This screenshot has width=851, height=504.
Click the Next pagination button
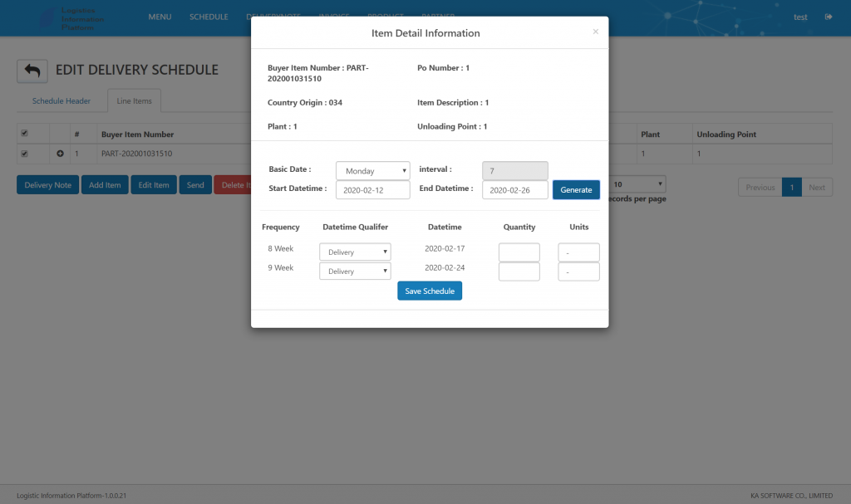coord(816,187)
